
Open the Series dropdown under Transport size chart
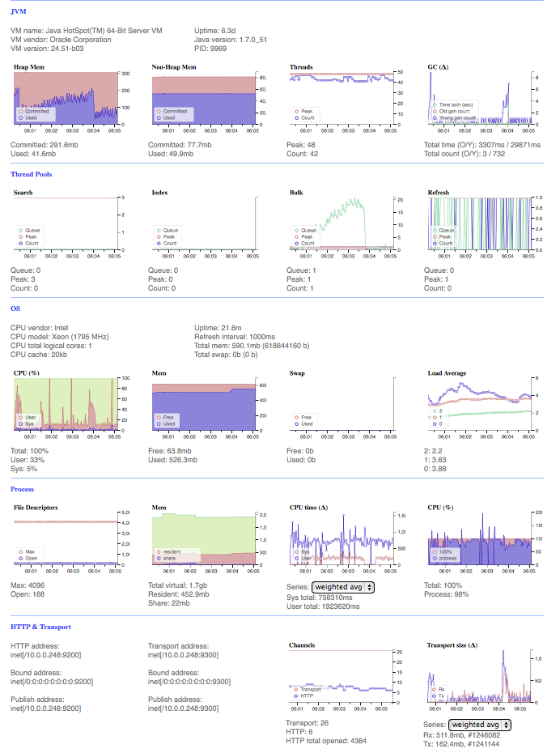click(479, 725)
